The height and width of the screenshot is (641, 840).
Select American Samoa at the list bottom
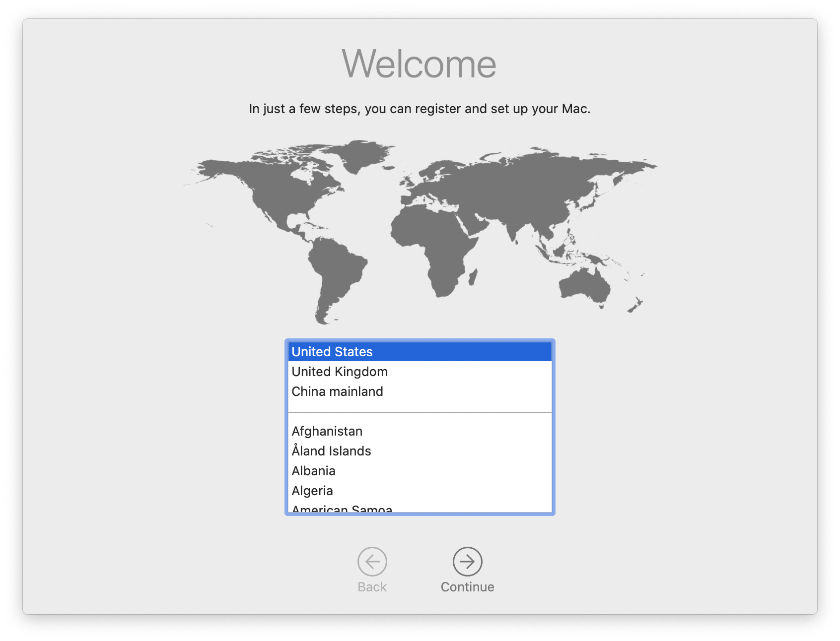pos(420,508)
